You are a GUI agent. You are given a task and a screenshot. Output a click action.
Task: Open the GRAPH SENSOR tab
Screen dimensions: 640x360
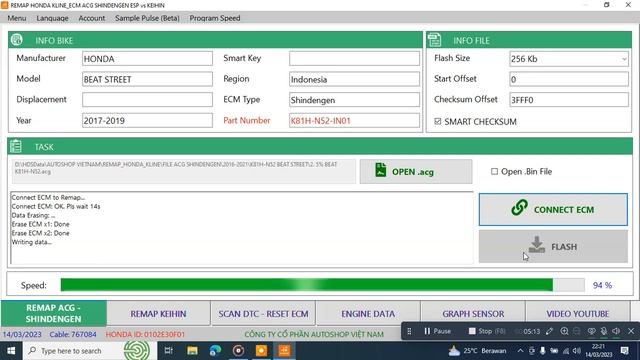(x=473, y=313)
